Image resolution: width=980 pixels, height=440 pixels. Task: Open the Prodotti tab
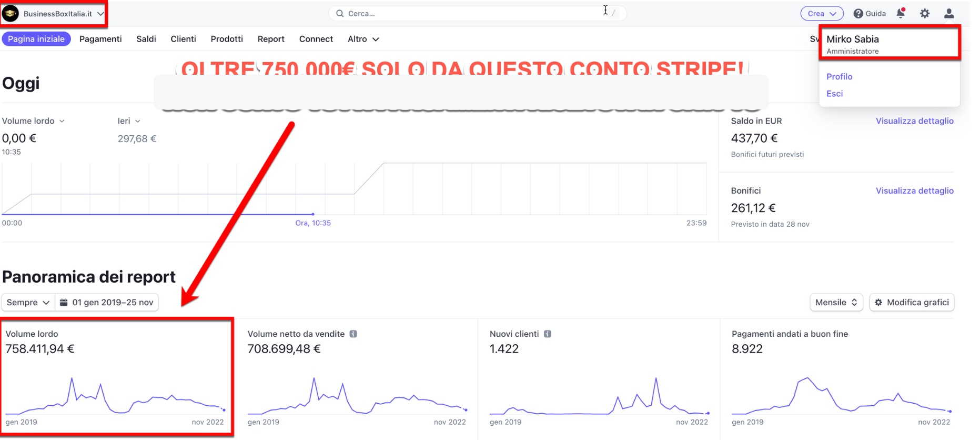[227, 39]
